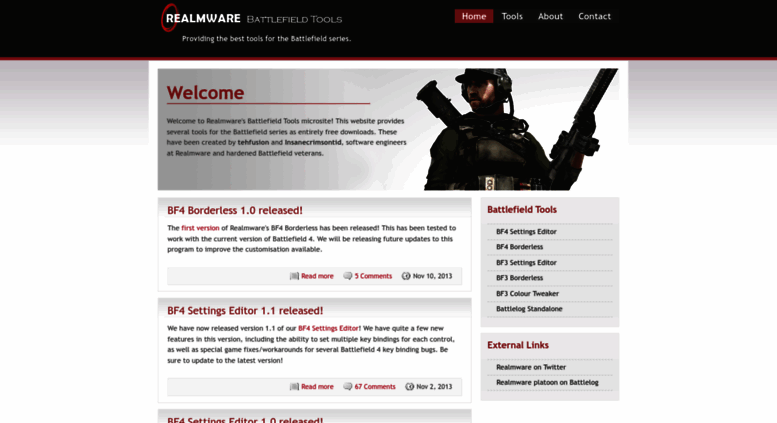Click the book icon in Settings Editor 1.1 post
Screen dimensions: 777x423
pos(294,387)
